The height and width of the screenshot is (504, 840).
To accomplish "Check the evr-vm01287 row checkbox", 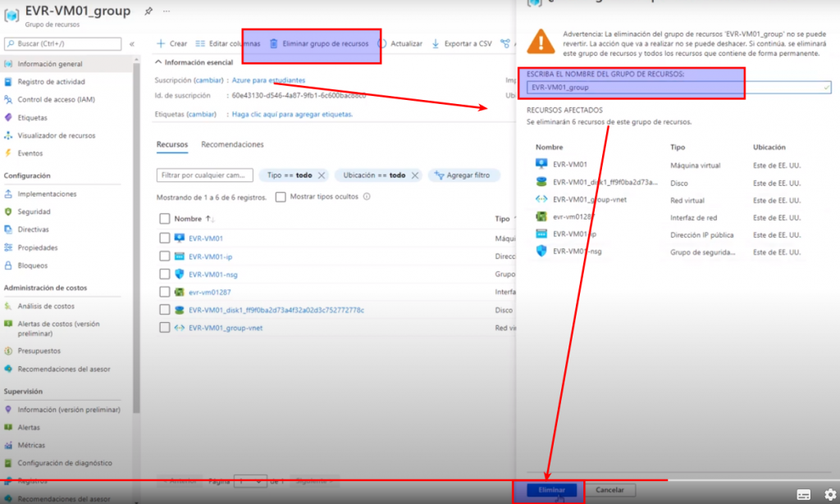I will pyautogui.click(x=164, y=292).
